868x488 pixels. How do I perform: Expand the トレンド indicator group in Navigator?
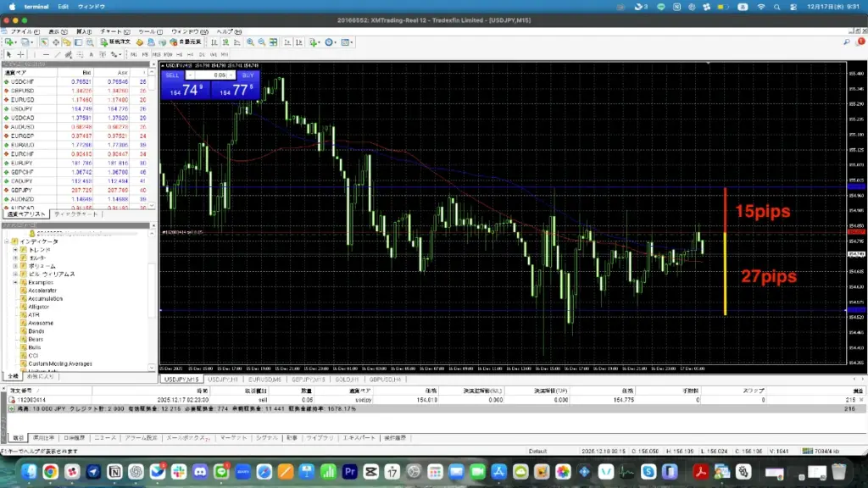tap(15, 249)
